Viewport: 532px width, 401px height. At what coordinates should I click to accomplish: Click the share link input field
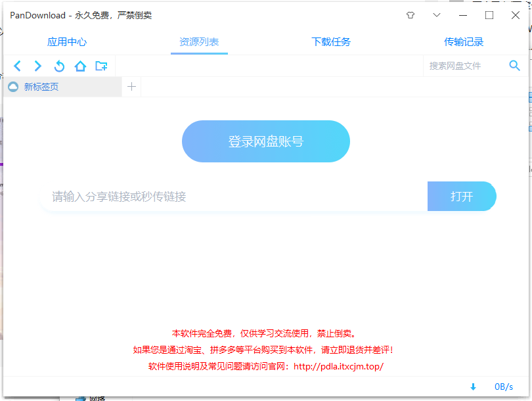coord(230,196)
